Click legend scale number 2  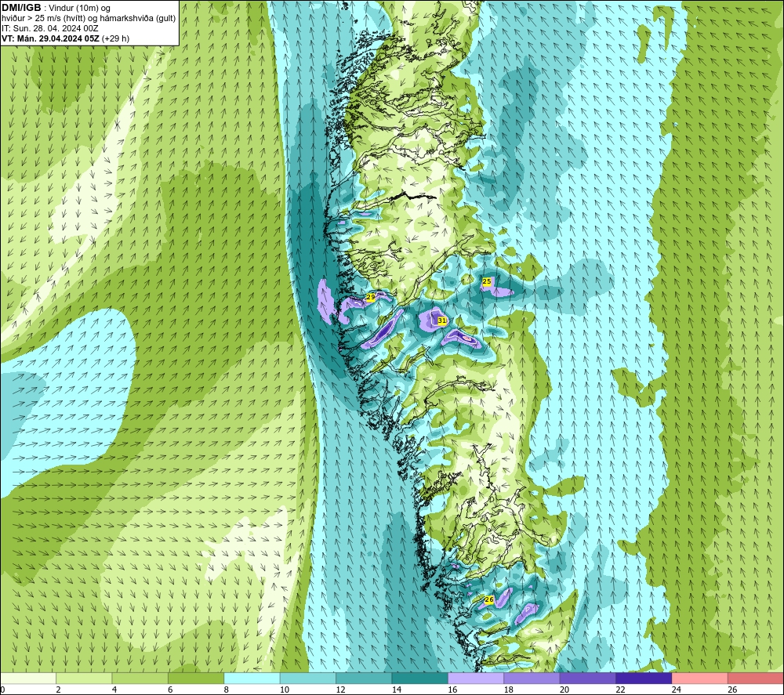59,690
